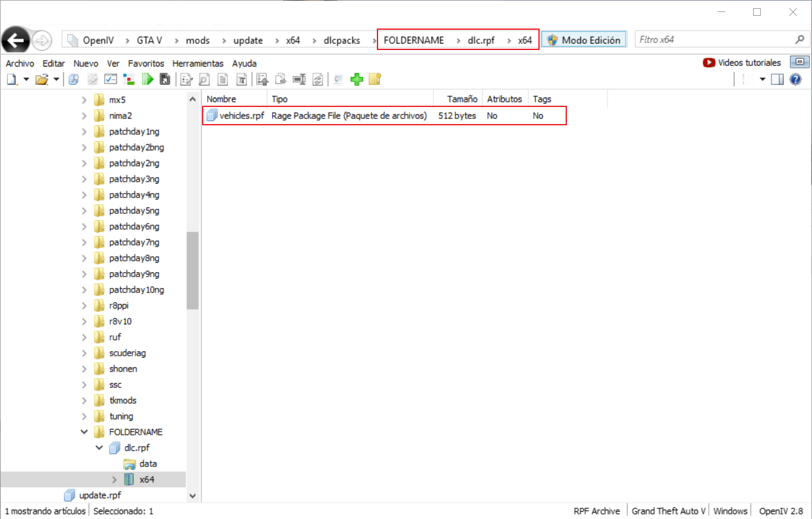The height and width of the screenshot is (519, 812).
Task: Click the yellow new folder star icon
Action: 375,79
